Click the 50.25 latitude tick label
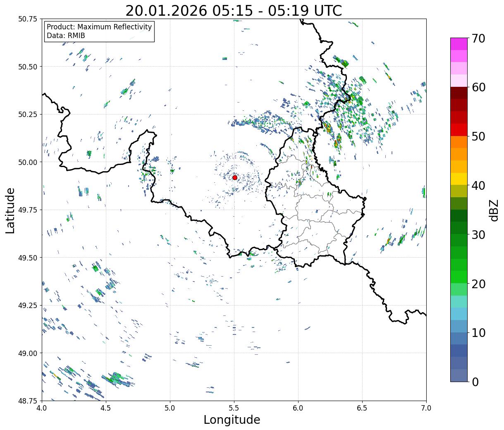 (x=28, y=115)
